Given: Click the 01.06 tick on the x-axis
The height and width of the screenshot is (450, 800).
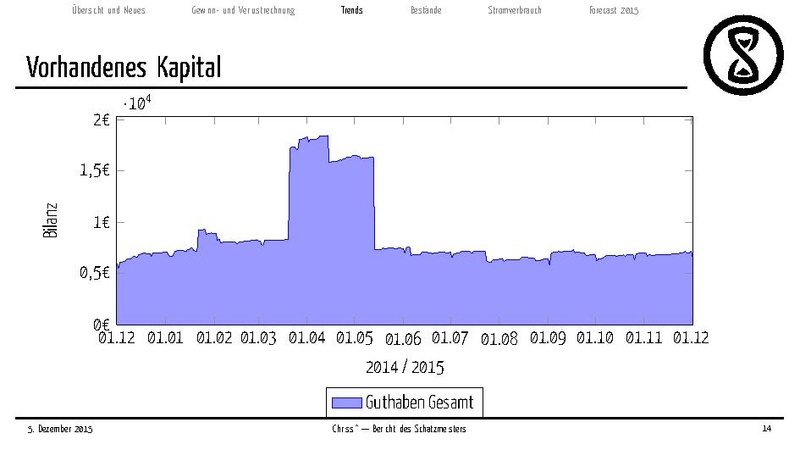Looking at the screenshot, I should [x=401, y=340].
